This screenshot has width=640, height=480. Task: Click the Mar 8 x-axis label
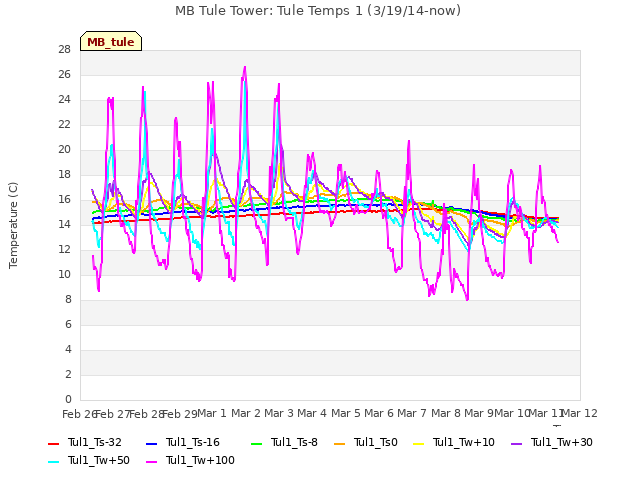click(446, 413)
